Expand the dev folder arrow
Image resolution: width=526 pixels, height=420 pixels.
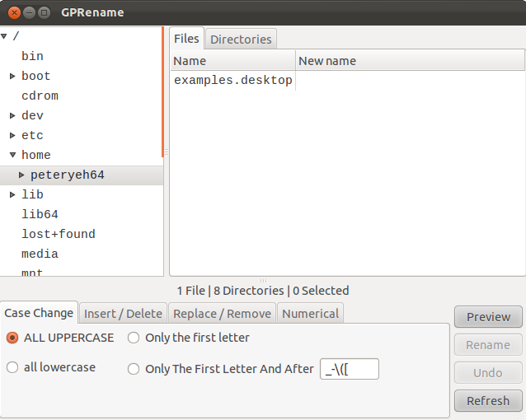coord(12,115)
